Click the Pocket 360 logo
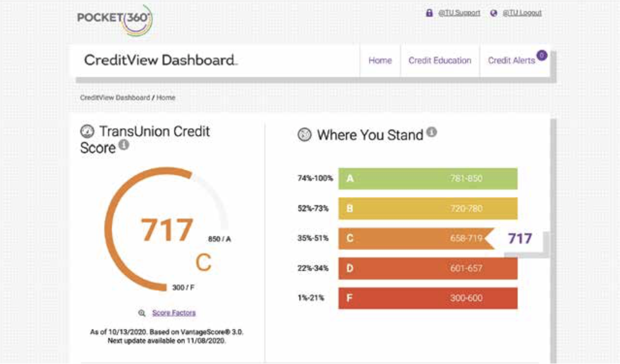The height and width of the screenshot is (364, 620). pos(115,20)
